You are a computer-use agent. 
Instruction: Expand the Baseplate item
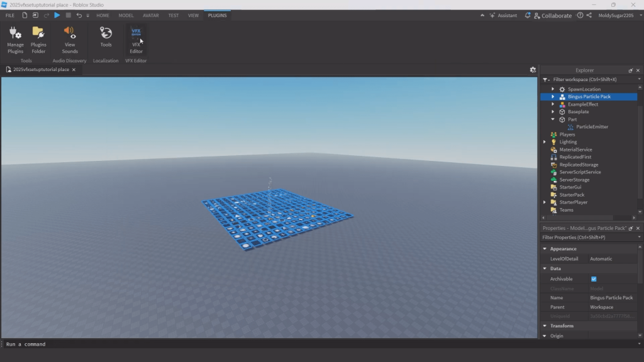553,112
